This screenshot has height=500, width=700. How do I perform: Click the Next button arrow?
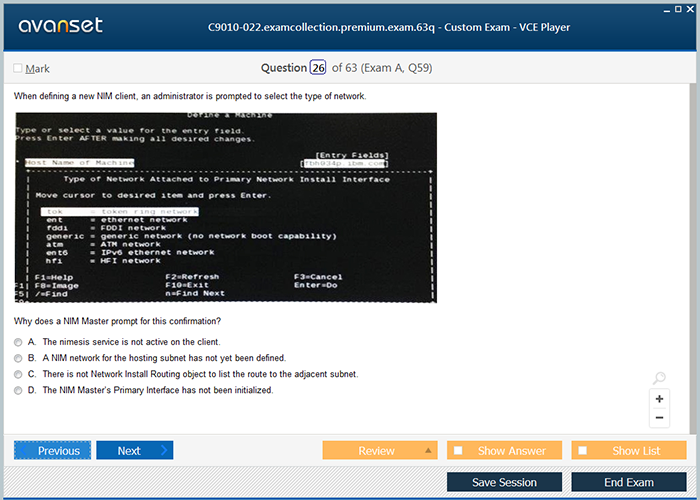coord(165,450)
